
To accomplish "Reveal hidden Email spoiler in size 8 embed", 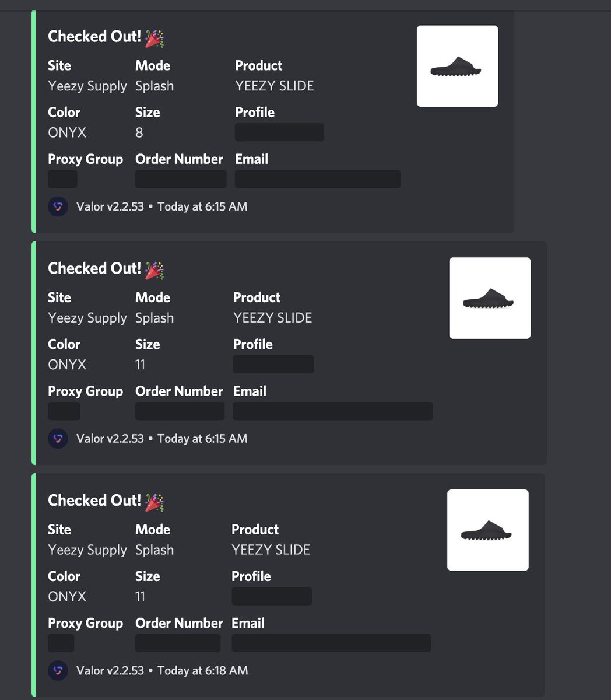I will pos(318,179).
